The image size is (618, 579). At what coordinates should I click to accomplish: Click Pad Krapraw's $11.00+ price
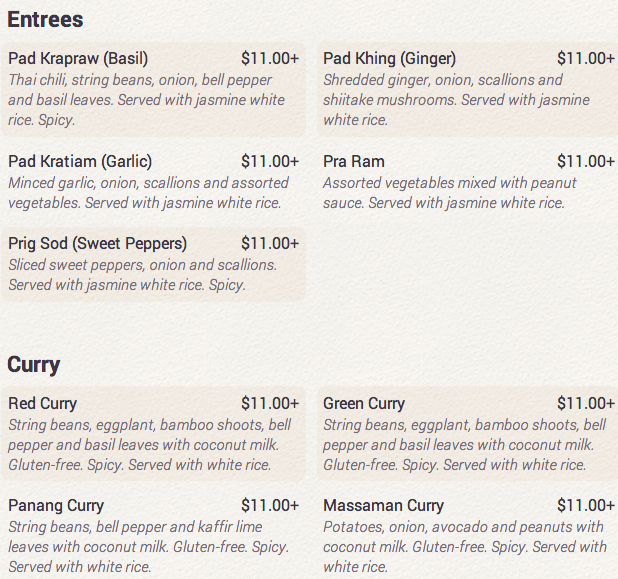point(270,58)
